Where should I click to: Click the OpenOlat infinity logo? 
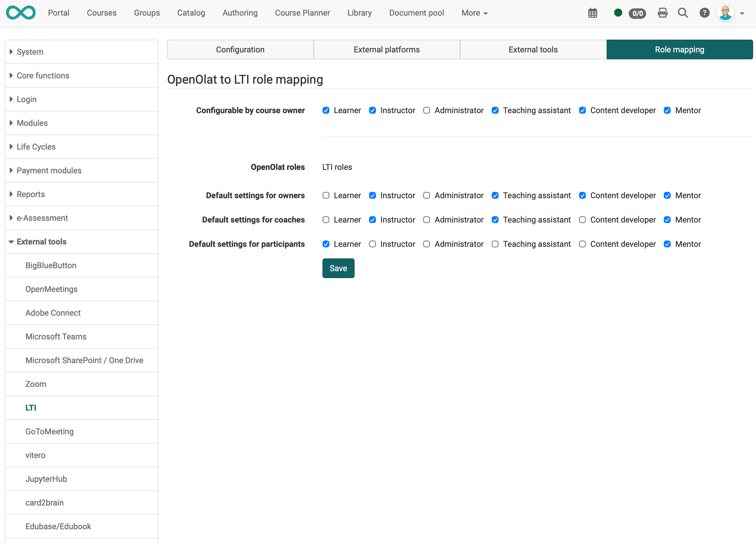(21, 12)
